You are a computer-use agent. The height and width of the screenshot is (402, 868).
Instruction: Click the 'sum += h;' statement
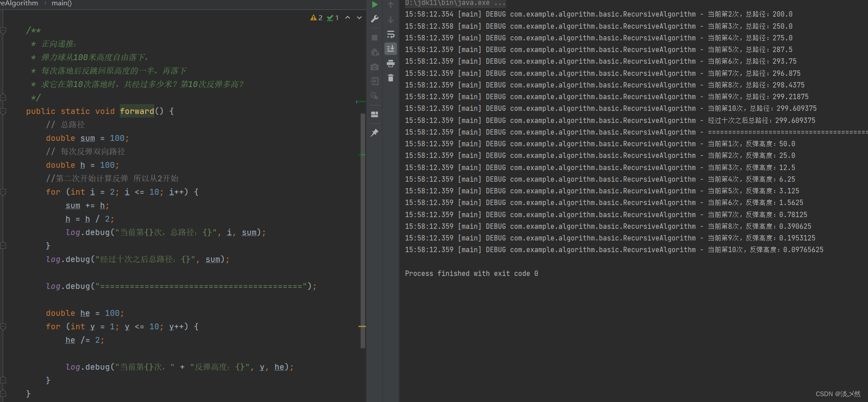(87, 205)
